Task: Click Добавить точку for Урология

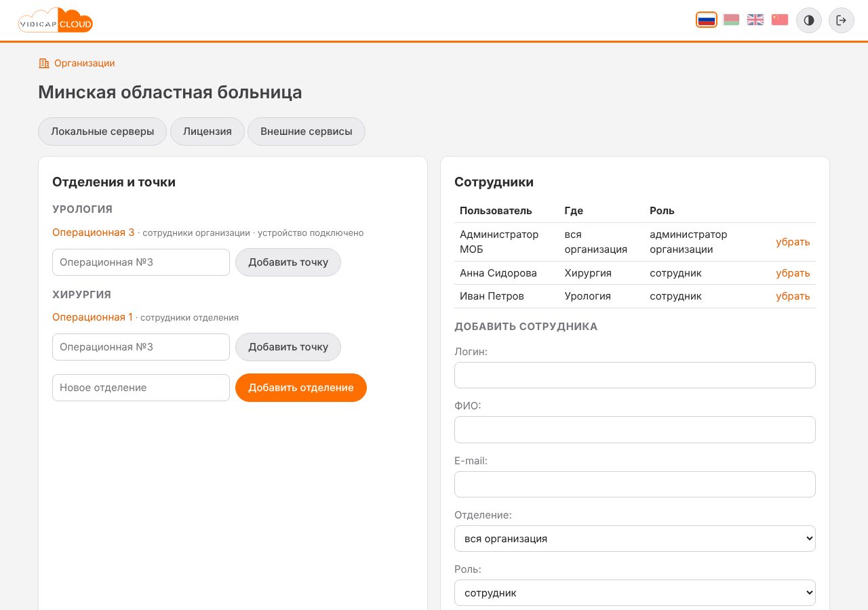Action: [288, 262]
